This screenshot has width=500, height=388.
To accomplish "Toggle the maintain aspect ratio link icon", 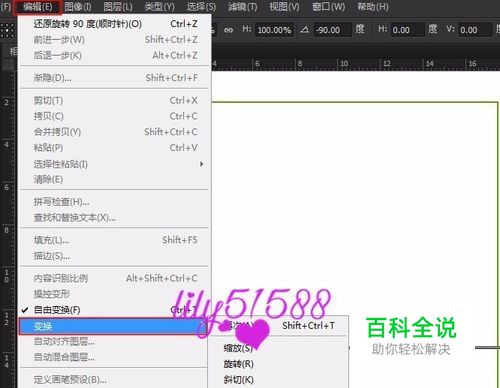I will tap(228, 30).
